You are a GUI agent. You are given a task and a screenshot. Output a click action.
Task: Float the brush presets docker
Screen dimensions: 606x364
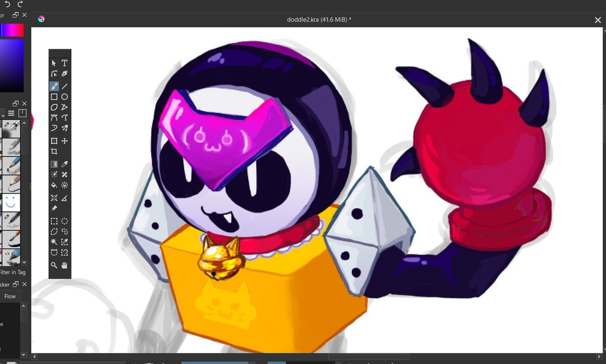click(x=16, y=104)
